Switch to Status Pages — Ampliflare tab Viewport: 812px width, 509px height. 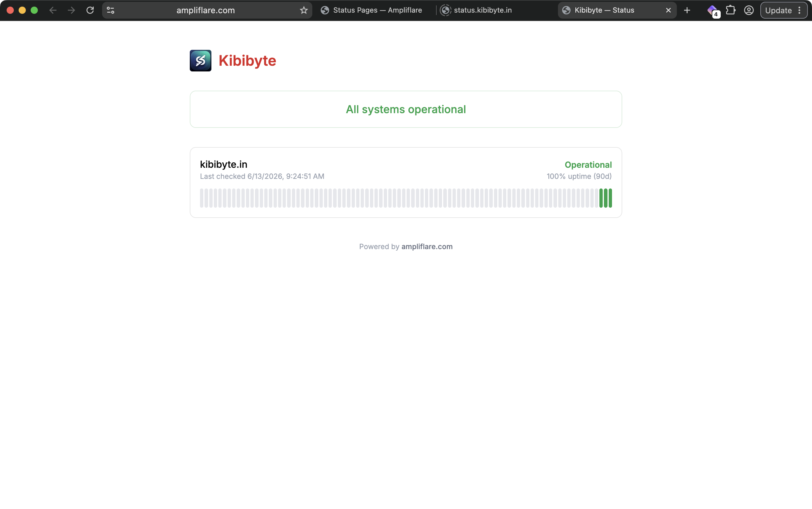(x=371, y=10)
